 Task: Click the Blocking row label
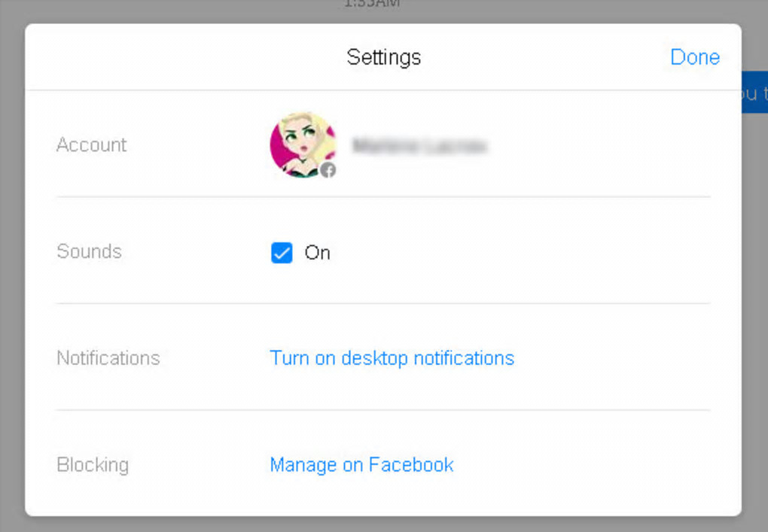(93, 465)
